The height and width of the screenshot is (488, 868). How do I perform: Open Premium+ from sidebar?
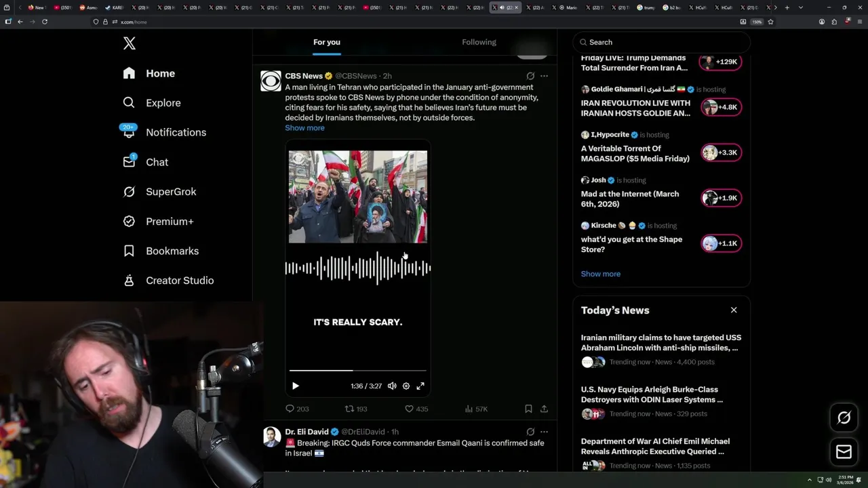(158, 222)
